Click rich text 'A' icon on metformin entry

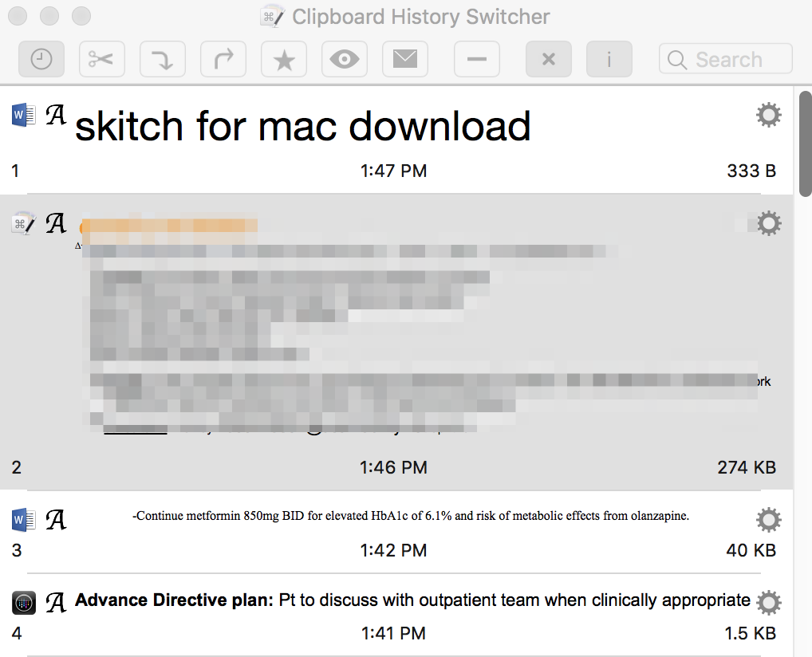56,521
